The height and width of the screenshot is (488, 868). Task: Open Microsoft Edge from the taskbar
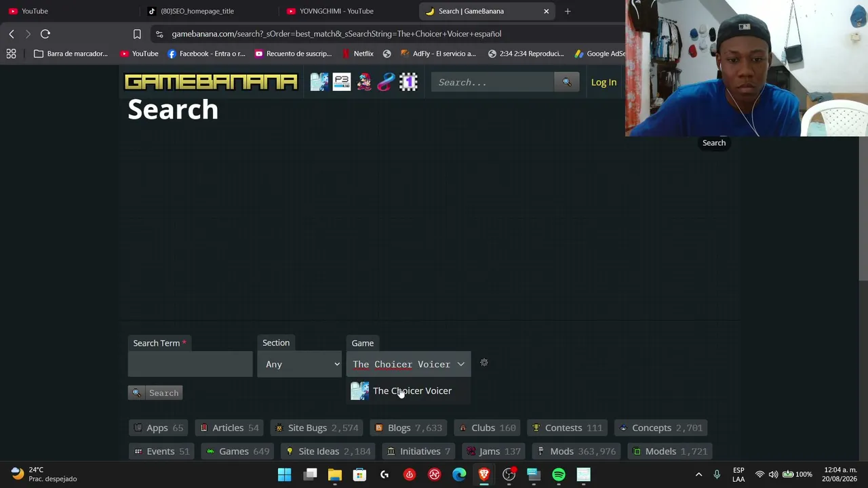(459, 474)
